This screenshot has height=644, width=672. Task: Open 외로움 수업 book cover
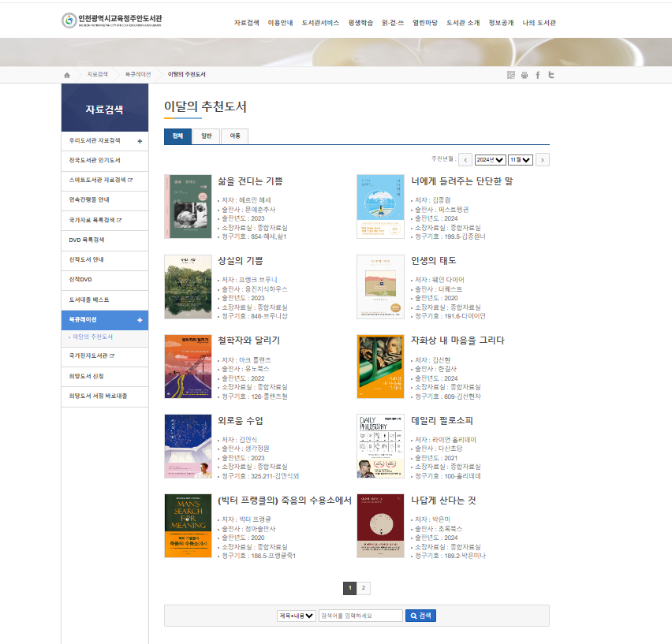pos(188,446)
